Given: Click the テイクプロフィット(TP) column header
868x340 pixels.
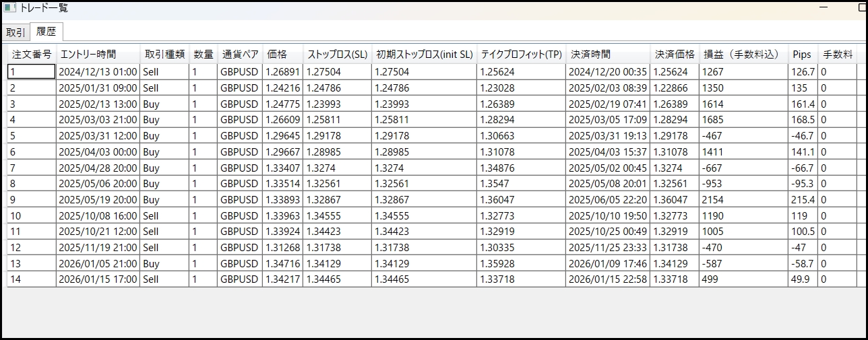Looking at the screenshot, I should (521, 55).
